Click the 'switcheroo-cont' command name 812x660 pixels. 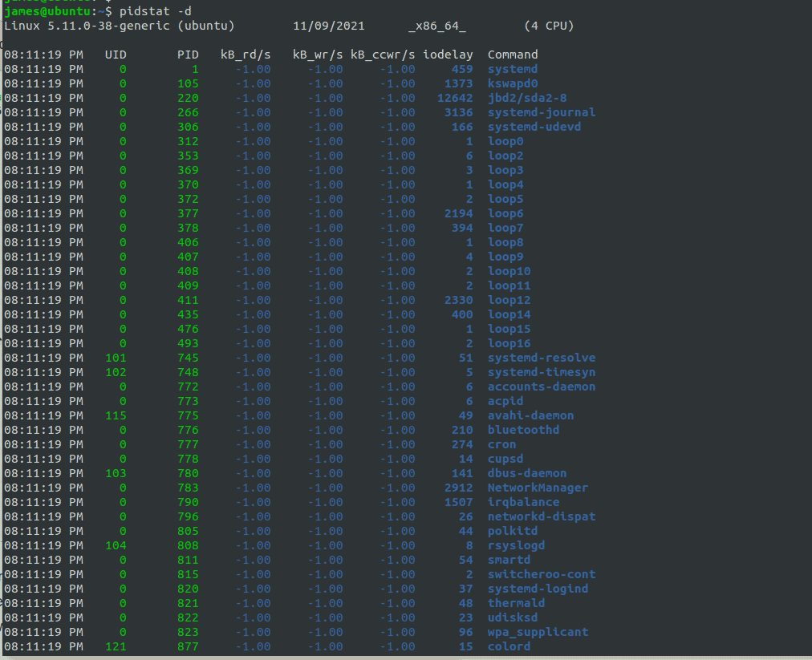[542, 574]
